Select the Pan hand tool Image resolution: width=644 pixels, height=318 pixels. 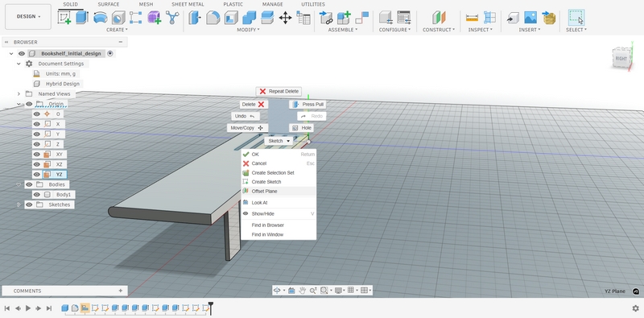click(303, 291)
